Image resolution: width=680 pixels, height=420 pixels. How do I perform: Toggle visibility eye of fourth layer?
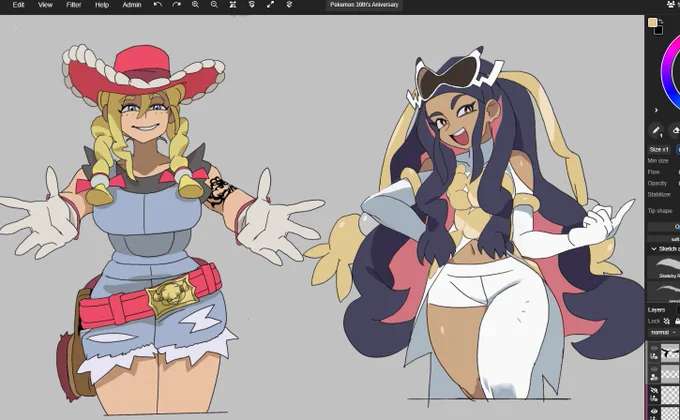(654, 411)
